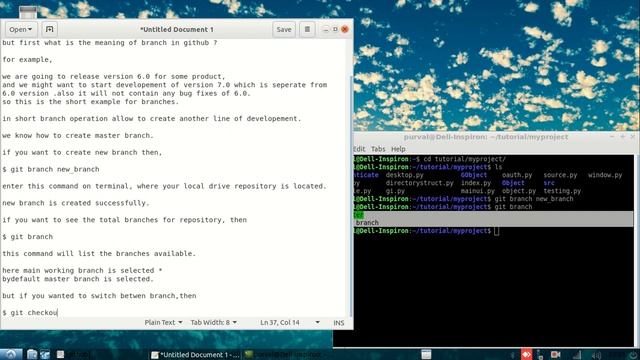Open Plain Text language selector dropdown
Screen dimensions: 640x360
pos(163,322)
